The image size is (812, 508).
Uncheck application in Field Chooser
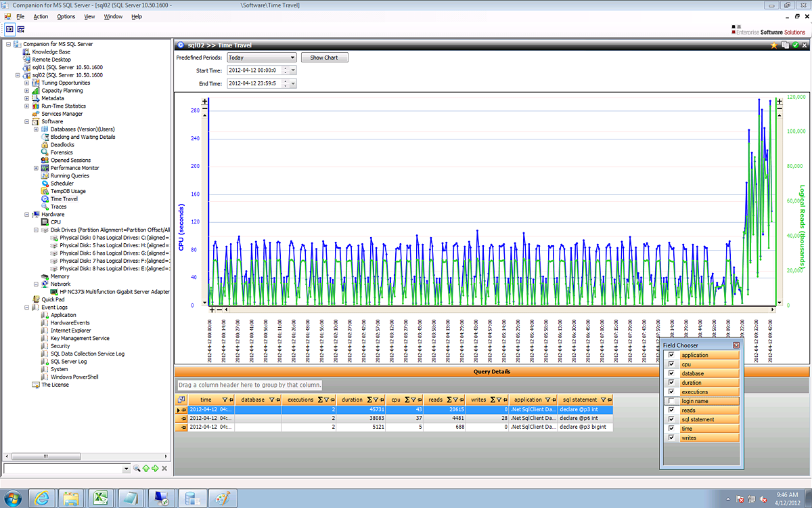(671, 355)
